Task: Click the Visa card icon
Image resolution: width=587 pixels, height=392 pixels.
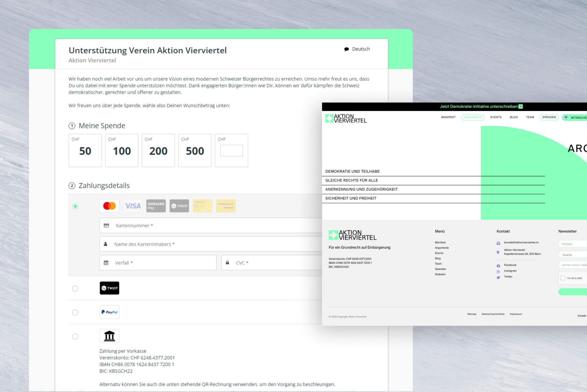Action: pyautogui.click(x=133, y=206)
